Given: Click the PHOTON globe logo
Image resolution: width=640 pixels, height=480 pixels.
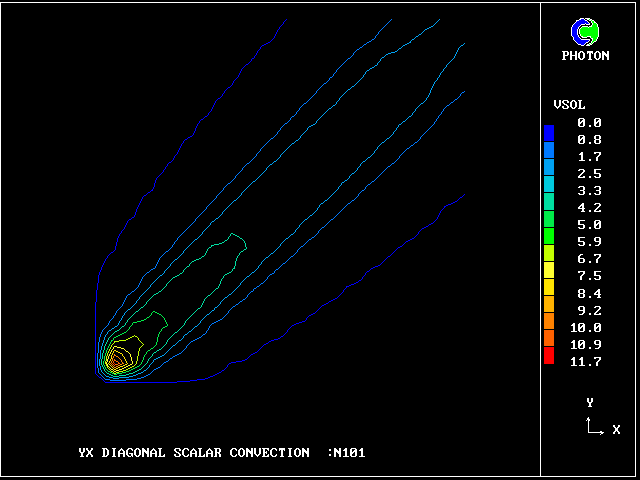Looking at the screenshot, I should [x=585, y=32].
